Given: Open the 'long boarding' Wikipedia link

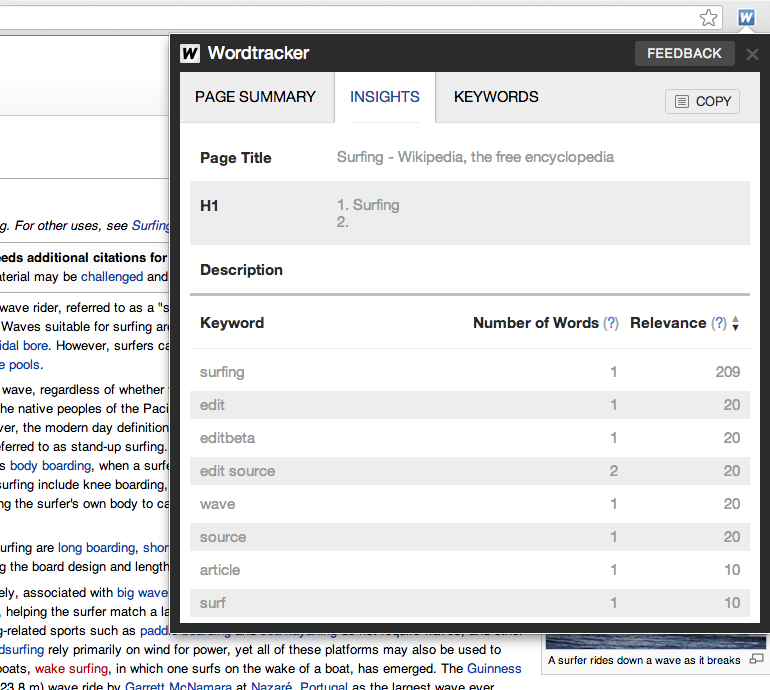Looking at the screenshot, I should (96, 547).
